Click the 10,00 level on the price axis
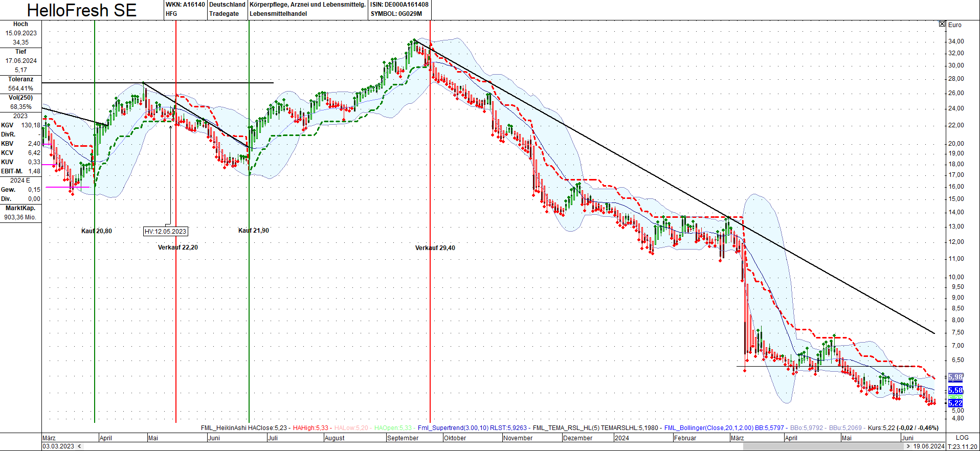Viewport: 980px width, 451px height. tap(956, 277)
